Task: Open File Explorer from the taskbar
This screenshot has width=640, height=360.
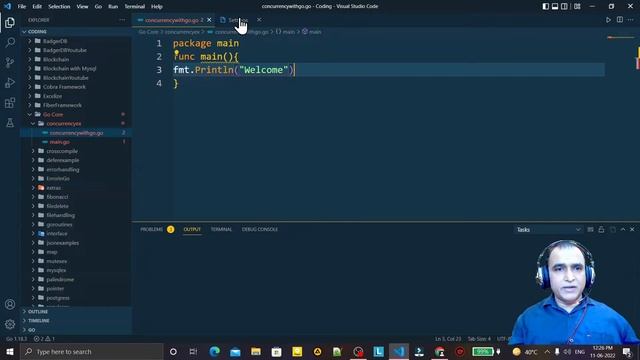Action: (x=256, y=352)
